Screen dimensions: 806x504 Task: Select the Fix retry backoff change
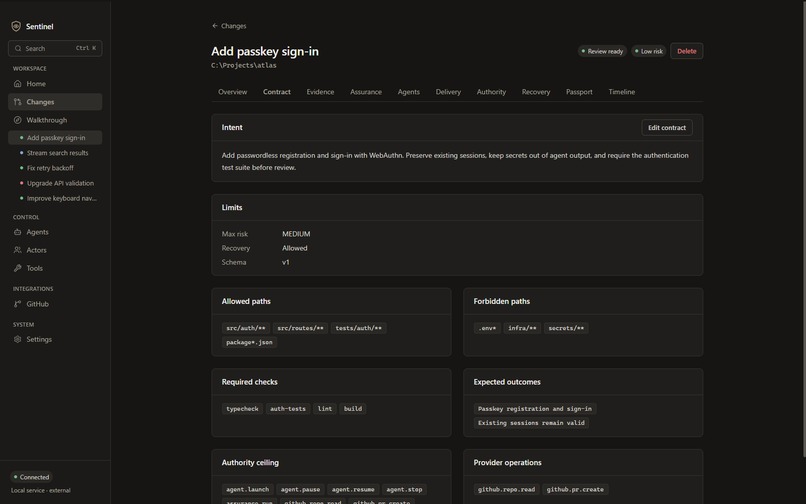tap(55, 168)
